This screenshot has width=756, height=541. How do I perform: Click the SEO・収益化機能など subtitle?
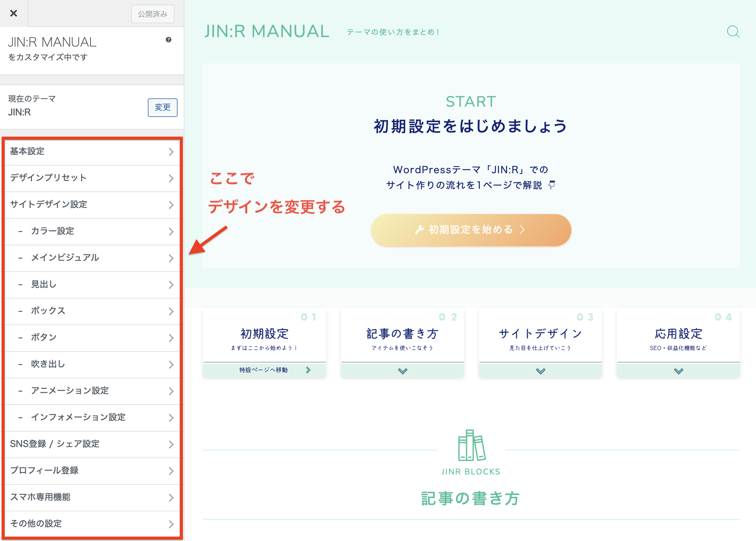coord(678,348)
